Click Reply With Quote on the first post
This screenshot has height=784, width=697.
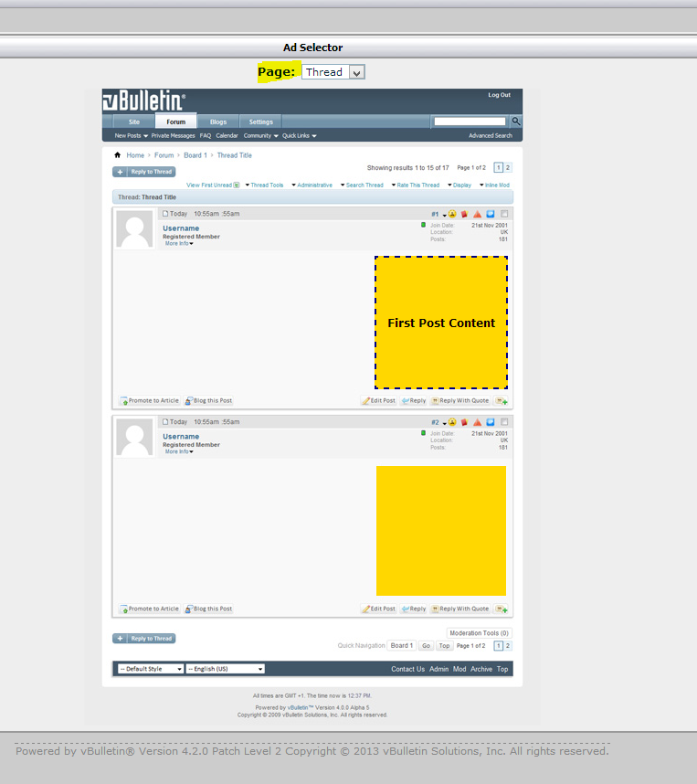point(460,400)
